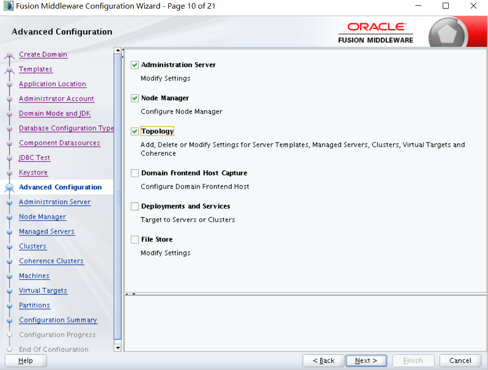Click the Keystore step bullet
488x370 pixels.
tap(9, 173)
